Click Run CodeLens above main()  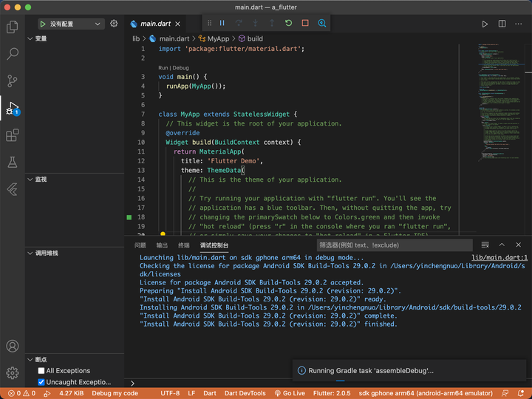click(163, 68)
